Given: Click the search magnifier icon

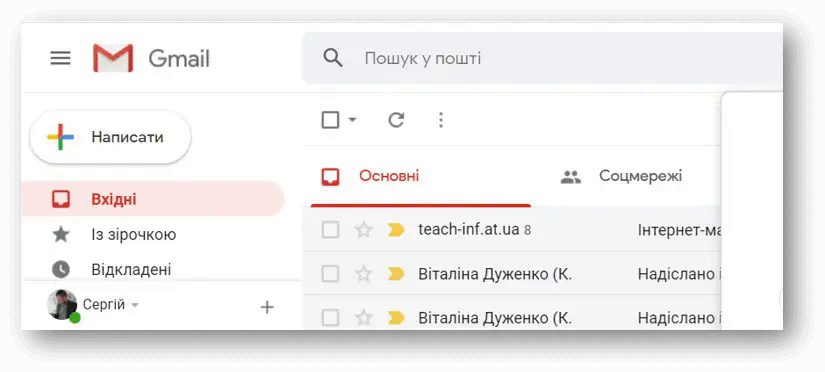Looking at the screenshot, I should 333,58.
